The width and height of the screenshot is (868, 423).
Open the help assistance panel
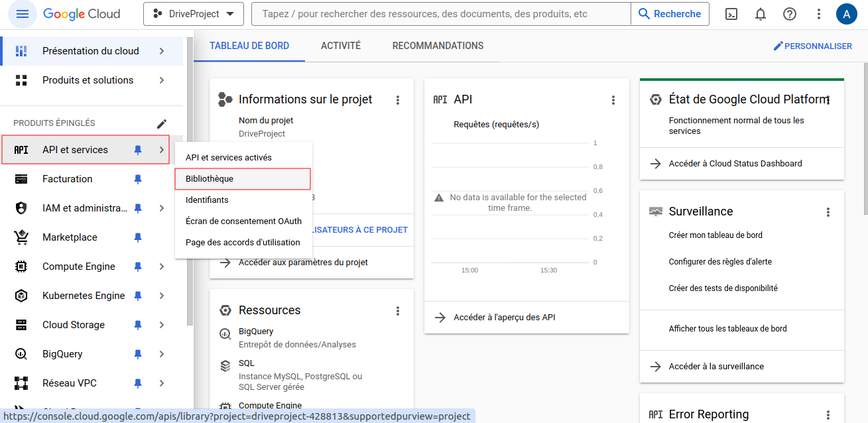(x=789, y=13)
